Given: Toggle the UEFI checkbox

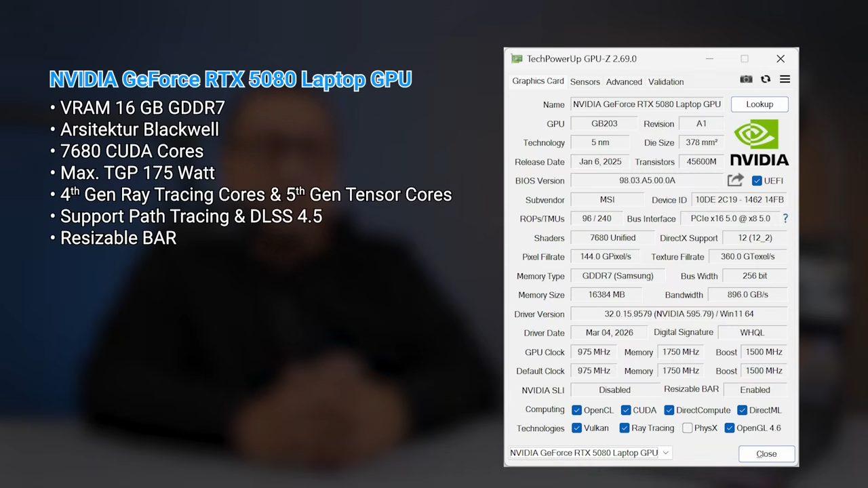Looking at the screenshot, I should [x=757, y=181].
